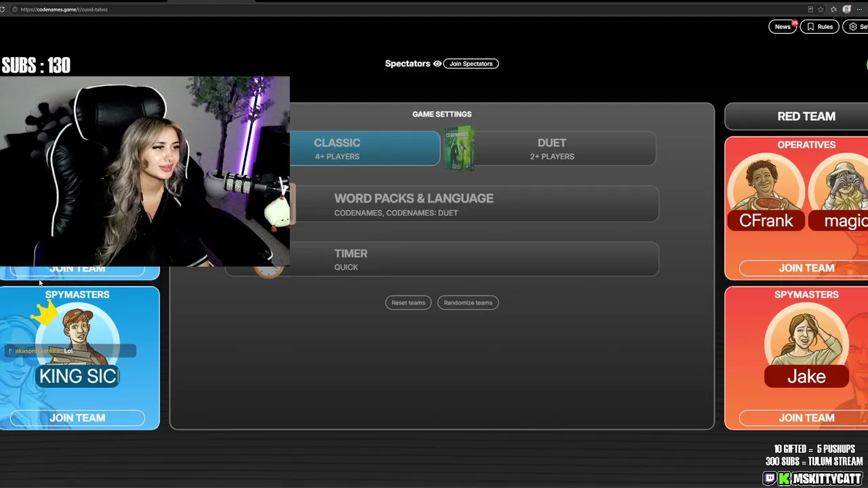The height and width of the screenshot is (488, 868).
Task: Open the News button with notification badge
Action: pyautogui.click(x=783, y=27)
